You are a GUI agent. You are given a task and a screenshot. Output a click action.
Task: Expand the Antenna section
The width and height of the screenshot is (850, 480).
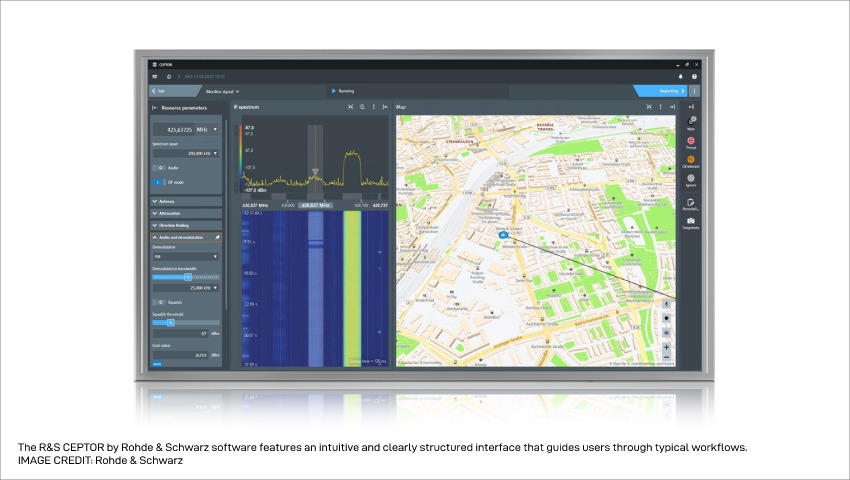coord(186,201)
